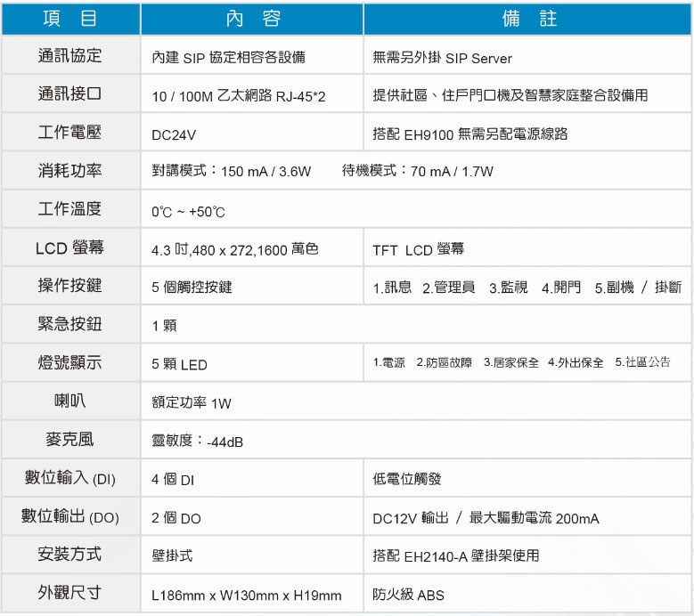Click the 項目 column header
The height and width of the screenshot is (616, 694).
tap(70, 19)
